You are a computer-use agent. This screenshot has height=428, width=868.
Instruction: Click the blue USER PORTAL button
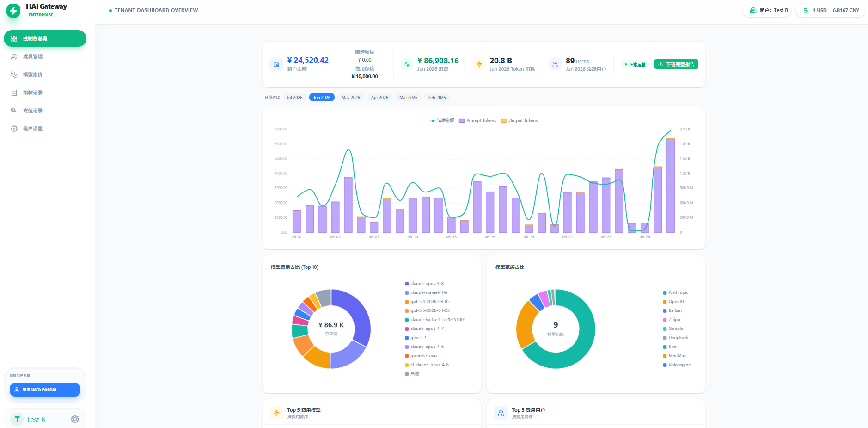pos(45,390)
